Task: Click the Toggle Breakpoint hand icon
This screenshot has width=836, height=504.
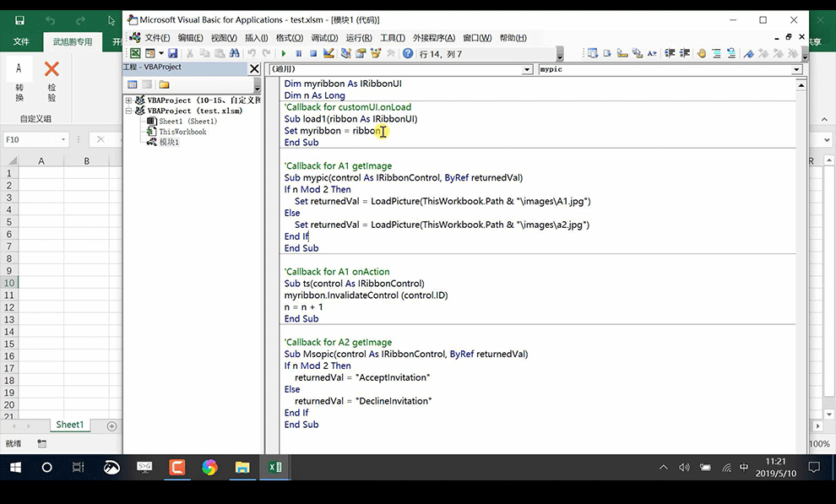Action: point(701,53)
